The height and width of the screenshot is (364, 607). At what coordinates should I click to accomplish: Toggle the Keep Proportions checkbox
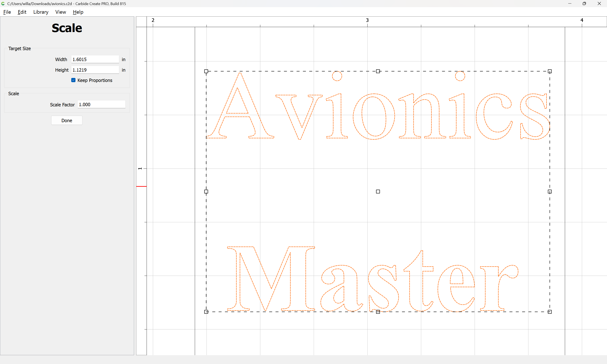[73, 80]
